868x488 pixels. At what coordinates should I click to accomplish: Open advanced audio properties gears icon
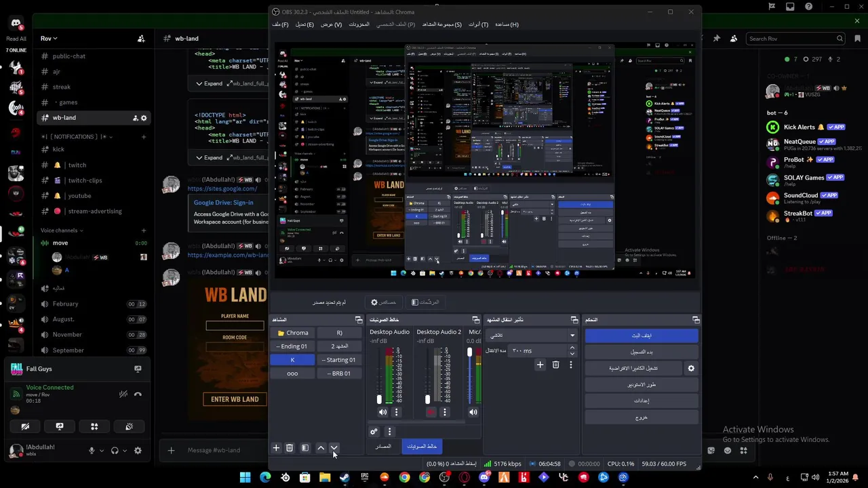374,431
